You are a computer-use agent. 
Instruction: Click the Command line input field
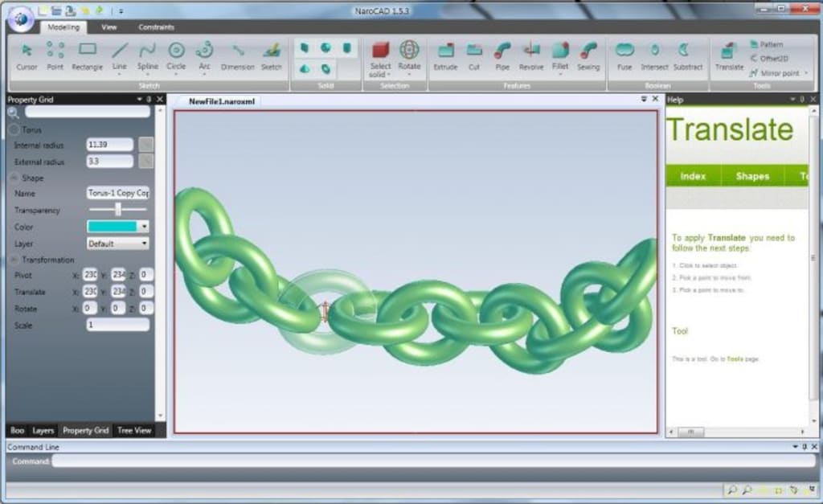pyautogui.click(x=433, y=461)
